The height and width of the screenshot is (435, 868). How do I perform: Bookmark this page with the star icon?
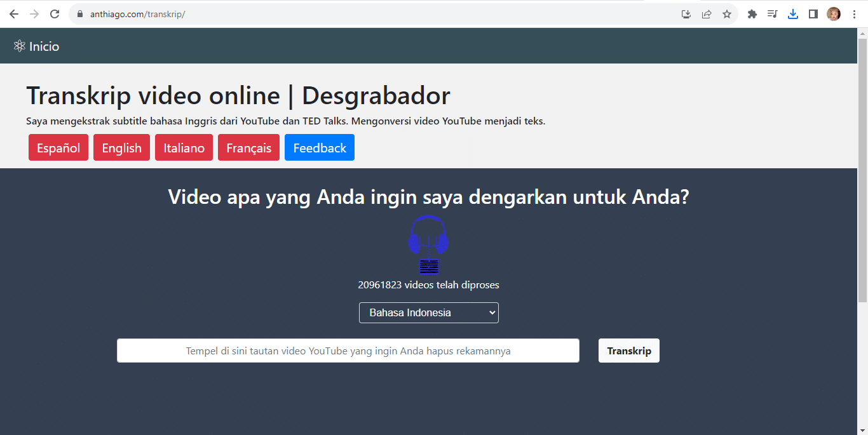(727, 14)
